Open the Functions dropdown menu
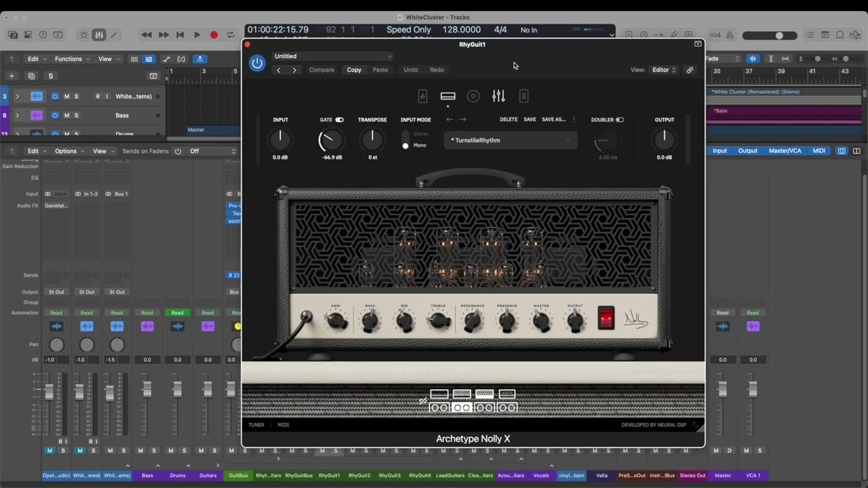The image size is (868, 488). tap(72, 59)
